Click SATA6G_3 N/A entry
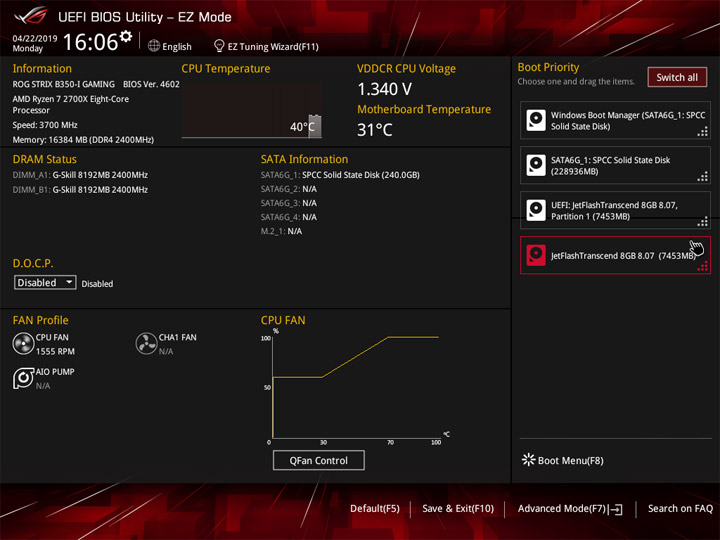720x540 pixels. coord(289,203)
